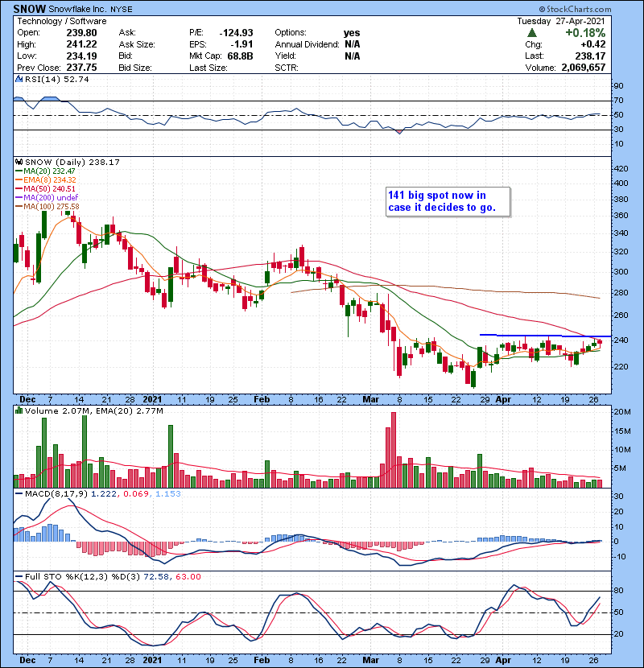644x668 pixels.
Task: Click the volume bars icon beside Volume 2.07M
Action: click(x=19, y=410)
